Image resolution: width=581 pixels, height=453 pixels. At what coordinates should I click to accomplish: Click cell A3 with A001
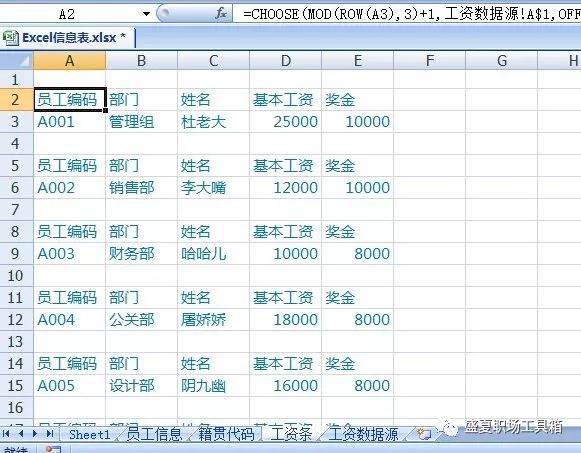70,121
